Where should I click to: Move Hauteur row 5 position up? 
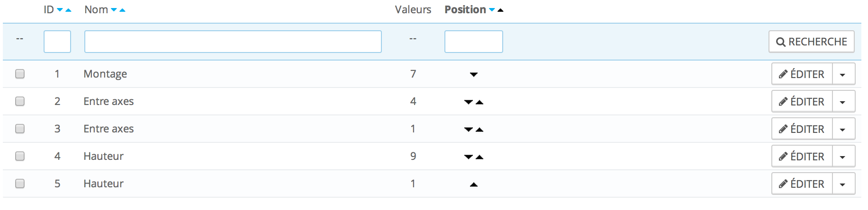474,184
